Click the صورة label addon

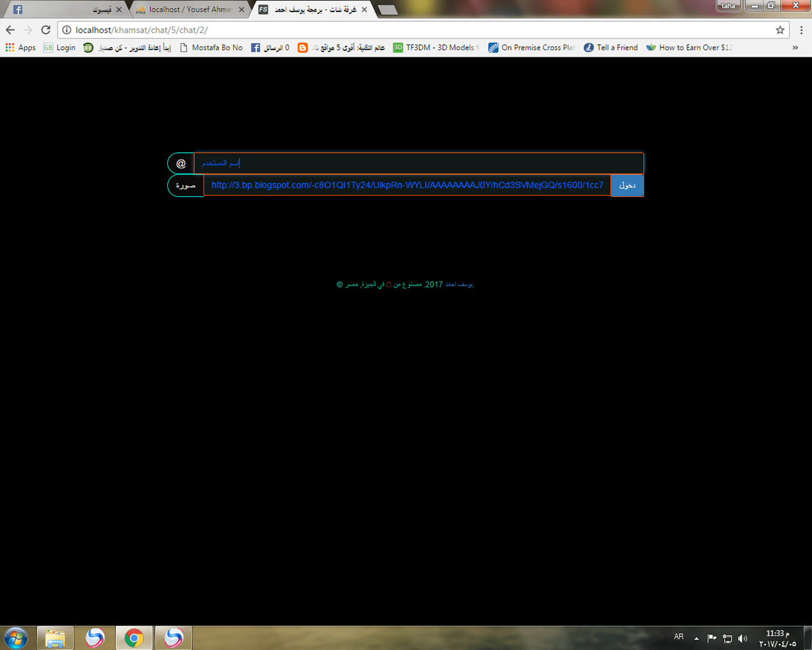185,185
